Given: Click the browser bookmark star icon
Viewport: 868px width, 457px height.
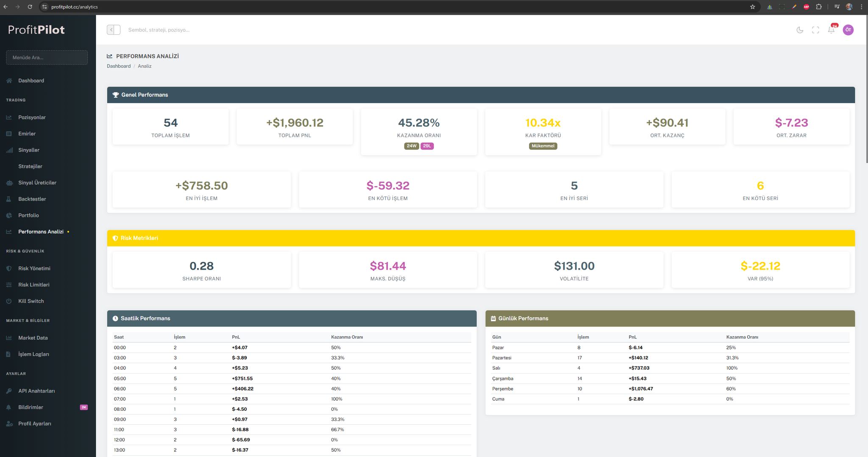Looking at the screenshot, I should click(x=753, y=7).
